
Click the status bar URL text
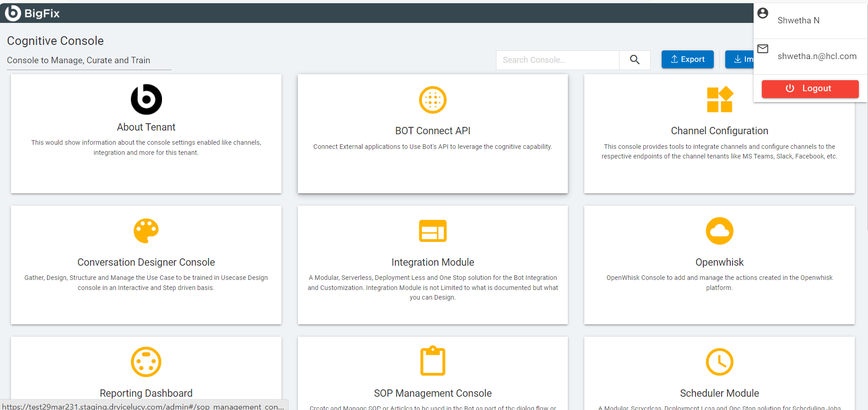[x=143, y=406]
